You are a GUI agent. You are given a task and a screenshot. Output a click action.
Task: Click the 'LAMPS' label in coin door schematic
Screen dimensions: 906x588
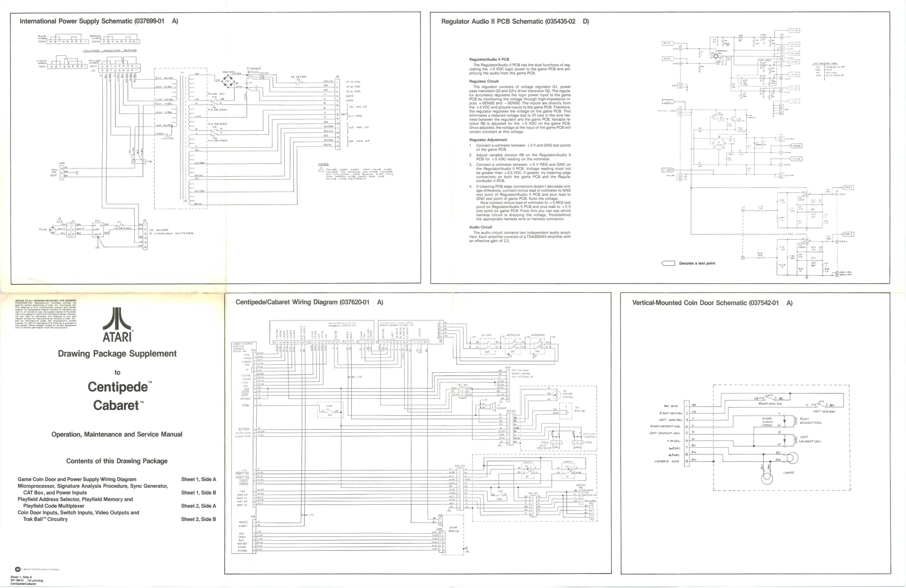pyautogui.click(x=788, y=473)
